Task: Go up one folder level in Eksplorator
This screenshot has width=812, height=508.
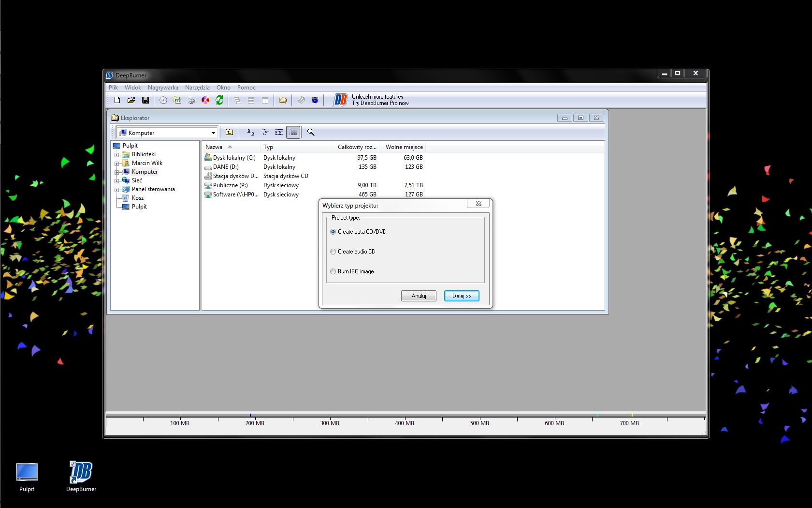Action: 229,132
